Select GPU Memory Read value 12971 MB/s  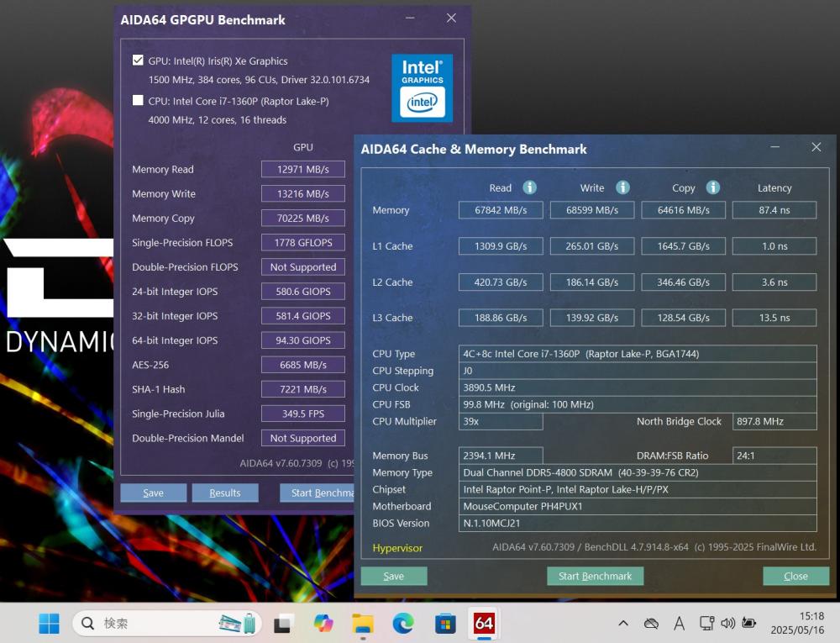pyautogui.click(x=303, y=169)
